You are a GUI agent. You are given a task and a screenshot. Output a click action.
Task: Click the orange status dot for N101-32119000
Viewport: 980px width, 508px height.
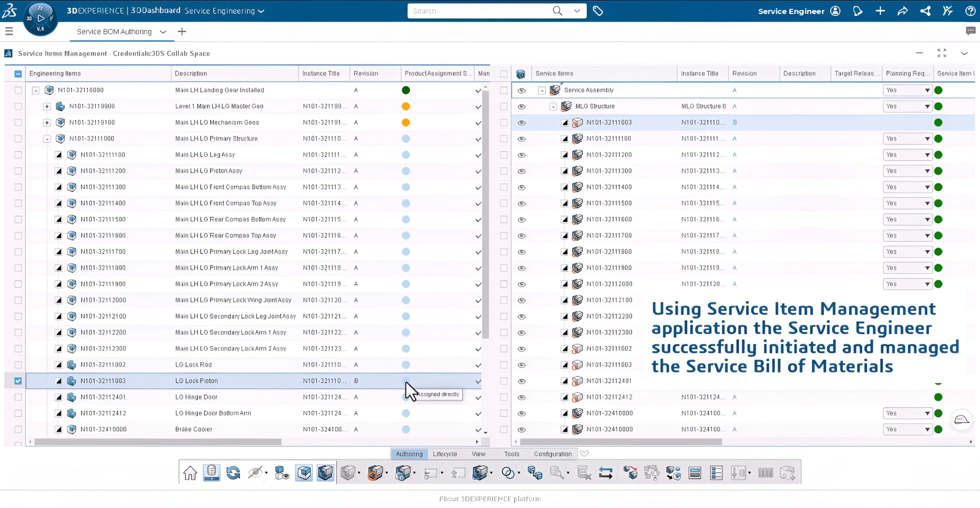point(406,106)
